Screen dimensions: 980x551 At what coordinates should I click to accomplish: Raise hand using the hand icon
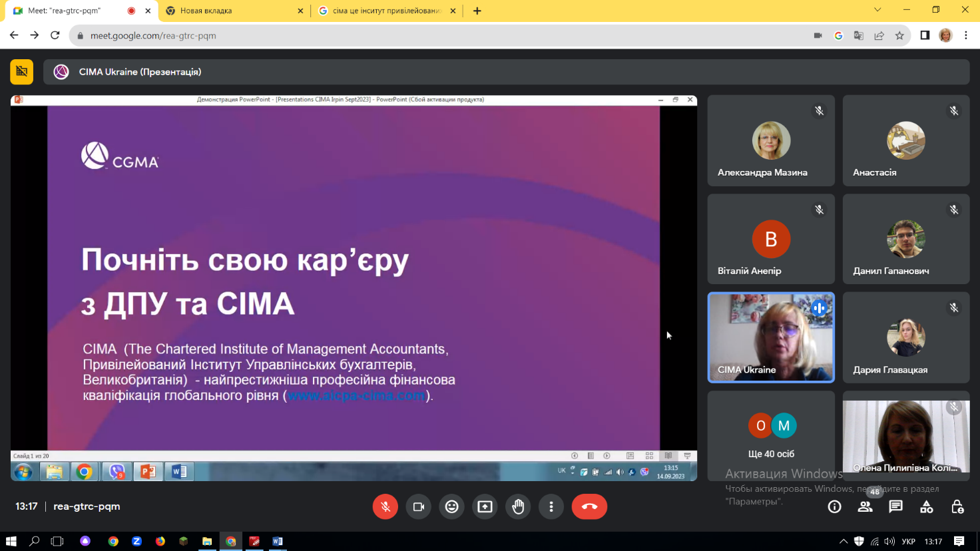coord(518,506)
